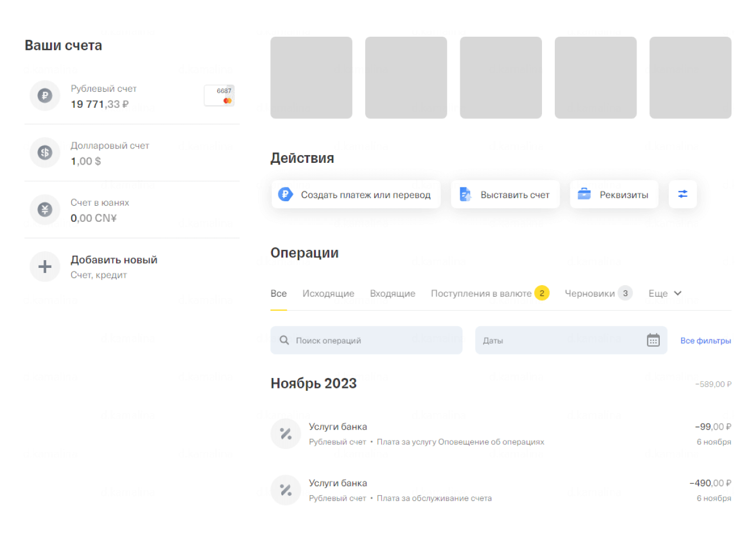Screen dimensions: 756x538
Task: Open the Все фильтры link
Action: (705, 341)
